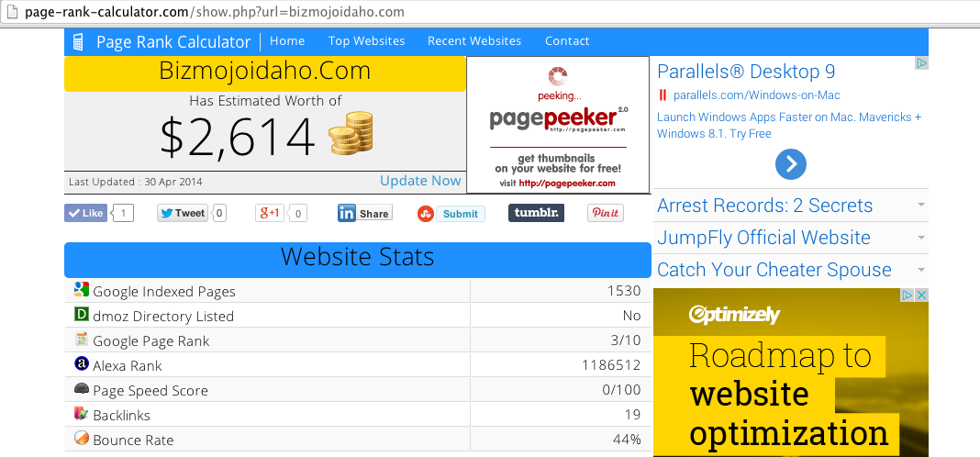The height and width of the screenshot is (457, 980).
Task: Click the Bizmojoidaho.Com heading
Action: [265, 72]
